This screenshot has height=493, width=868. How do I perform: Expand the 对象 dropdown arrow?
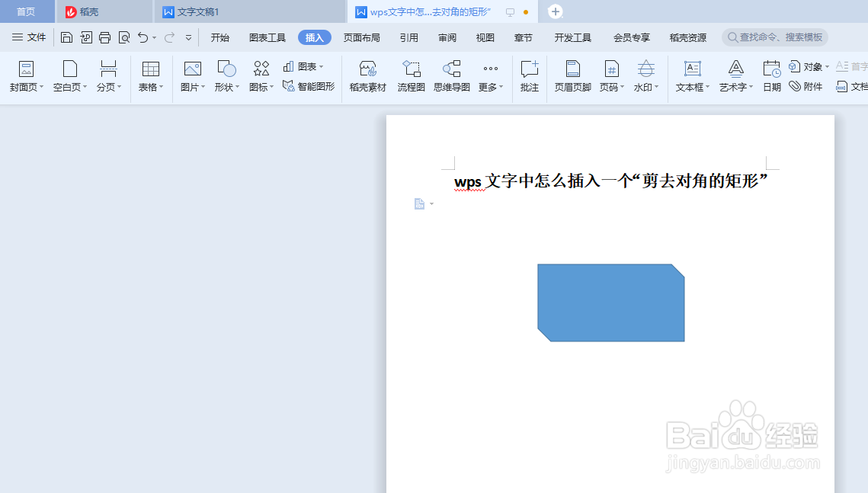click(x=827, y=67)
